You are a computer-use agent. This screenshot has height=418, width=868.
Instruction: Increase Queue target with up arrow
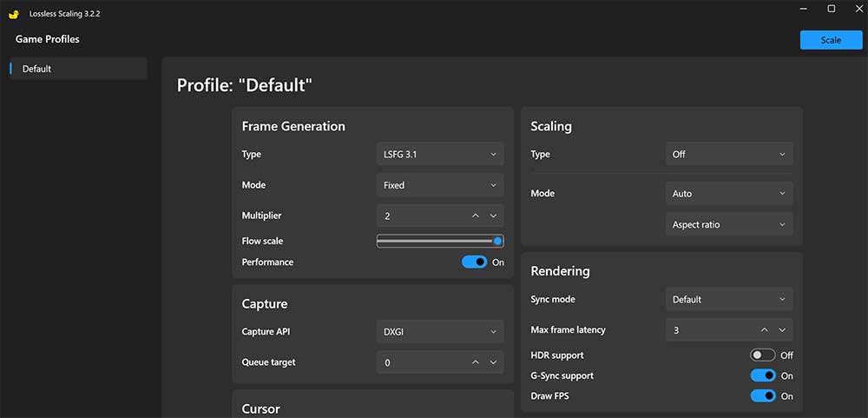(x=475, y=362)
